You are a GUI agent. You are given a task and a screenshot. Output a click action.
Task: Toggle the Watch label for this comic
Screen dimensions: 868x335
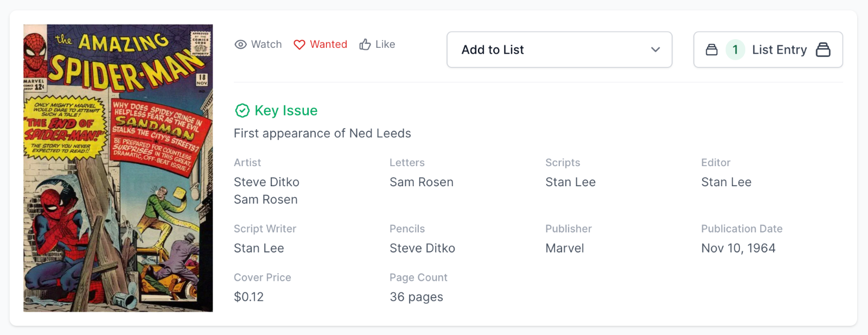[x=266, y=45]
